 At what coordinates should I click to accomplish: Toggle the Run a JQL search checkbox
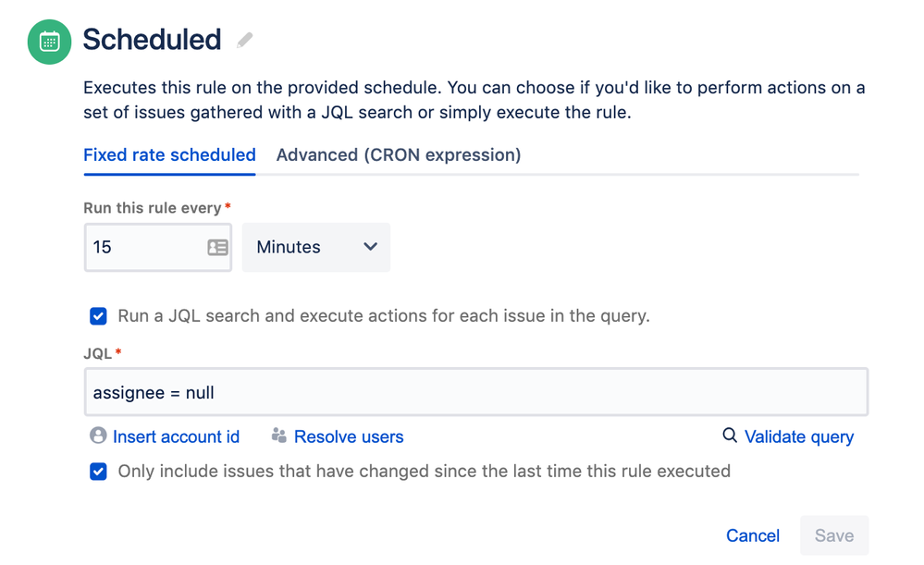[x=98, y=316]
